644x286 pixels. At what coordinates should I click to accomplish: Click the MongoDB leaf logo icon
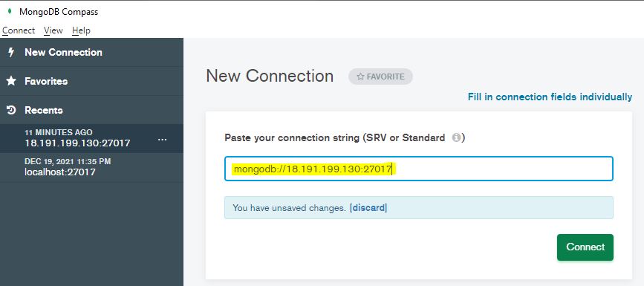pyautogui.click(x=10, y=11)
